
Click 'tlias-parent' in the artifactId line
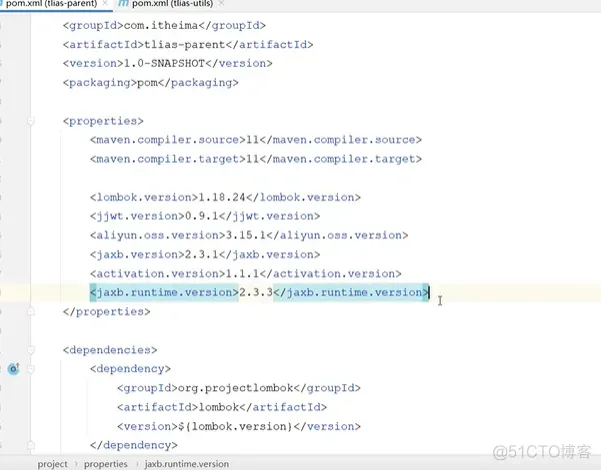185,45
